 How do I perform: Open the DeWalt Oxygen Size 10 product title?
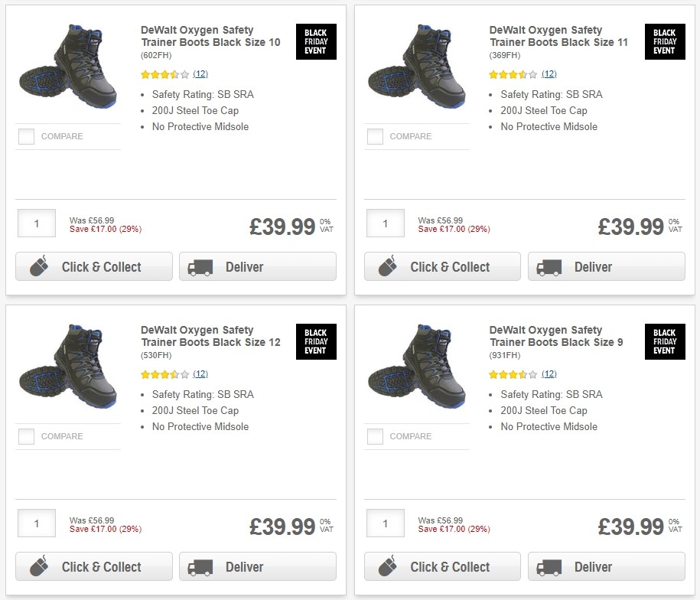pos(210,36)
